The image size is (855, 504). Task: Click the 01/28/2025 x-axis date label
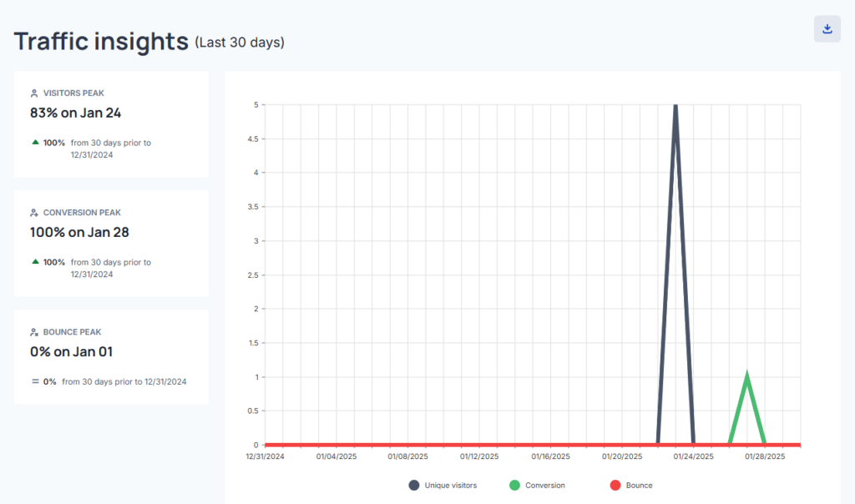(765, 456)
